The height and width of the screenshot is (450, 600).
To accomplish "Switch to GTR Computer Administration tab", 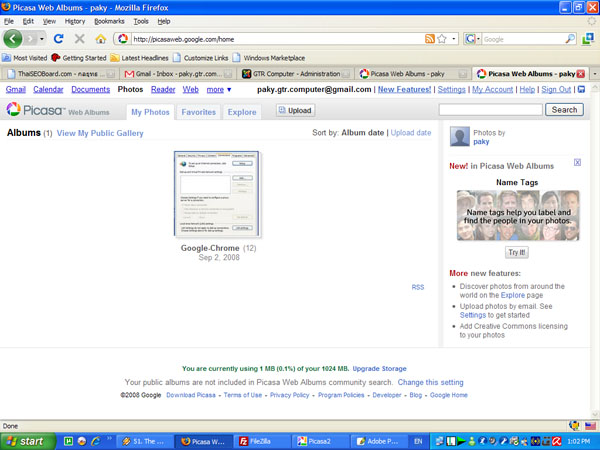I will tap(295, 73).
